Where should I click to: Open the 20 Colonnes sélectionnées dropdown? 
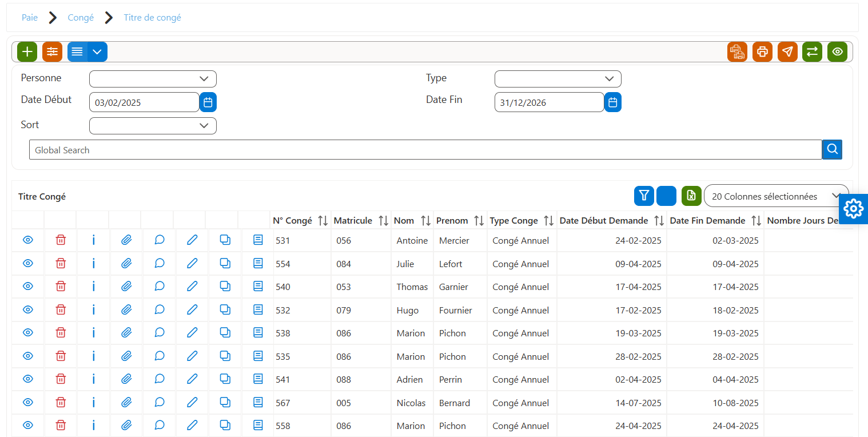tap(776, 196)
